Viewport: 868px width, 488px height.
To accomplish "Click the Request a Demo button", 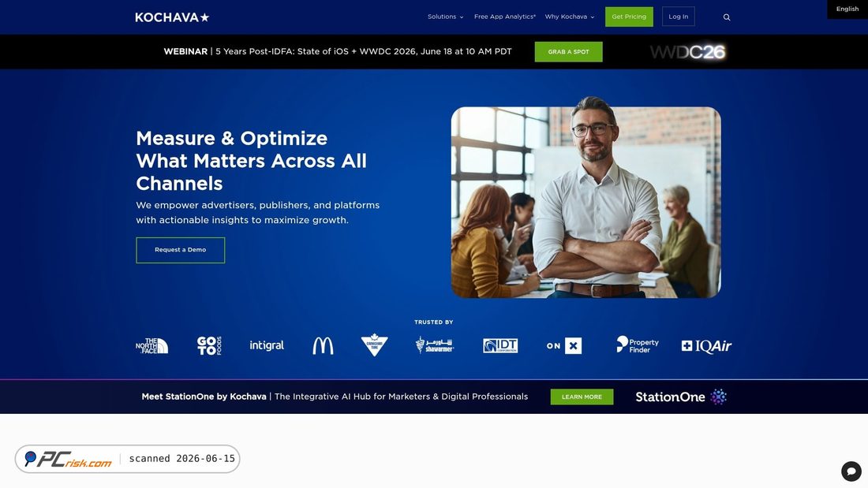I will [181, 250].
